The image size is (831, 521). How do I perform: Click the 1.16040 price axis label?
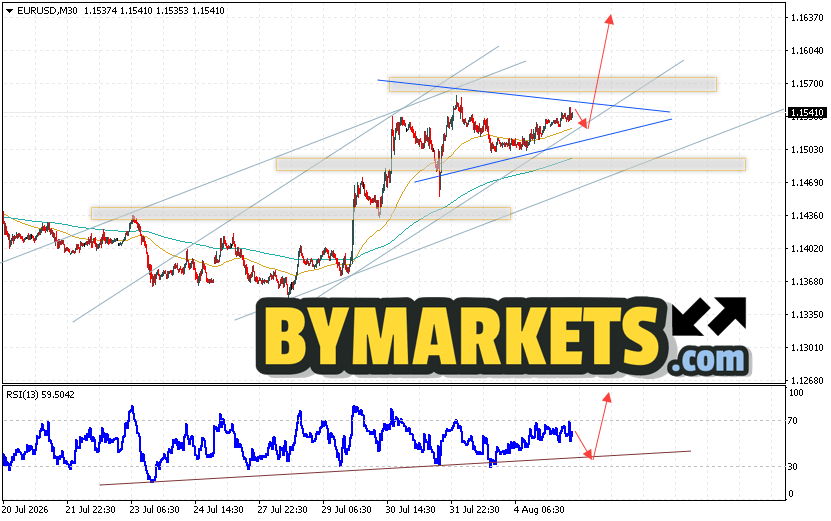807,51
